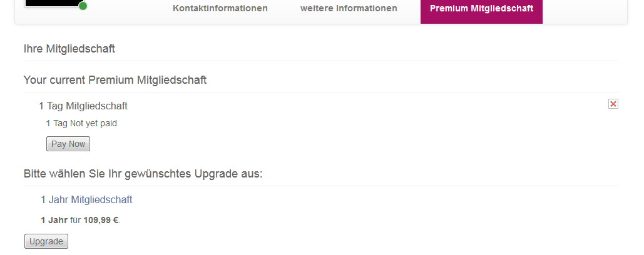Click the Ihre Mitgliedschaft heading

coord(69,49)
